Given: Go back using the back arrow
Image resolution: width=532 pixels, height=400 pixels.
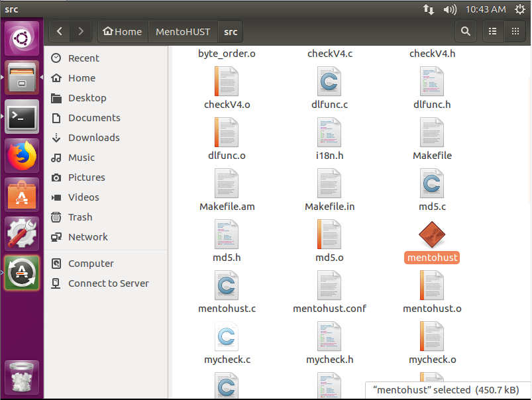Looking at the screenshot, I should tap(60, 31).
